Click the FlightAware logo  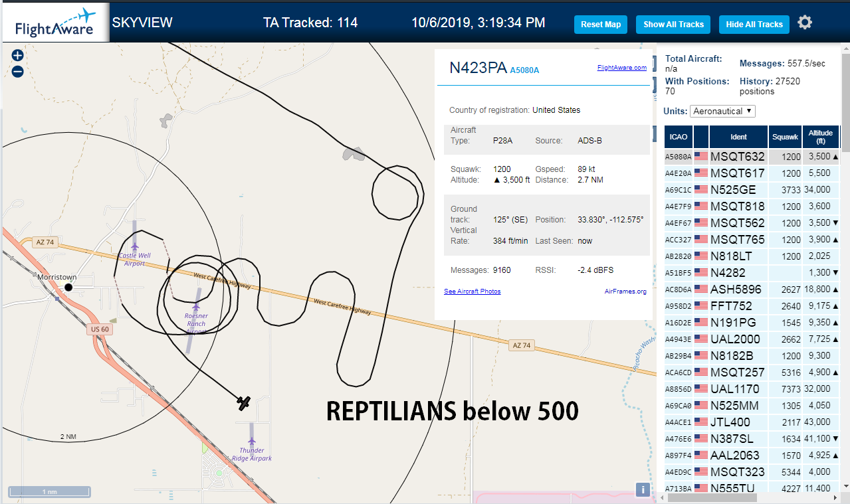click(54, 23)
